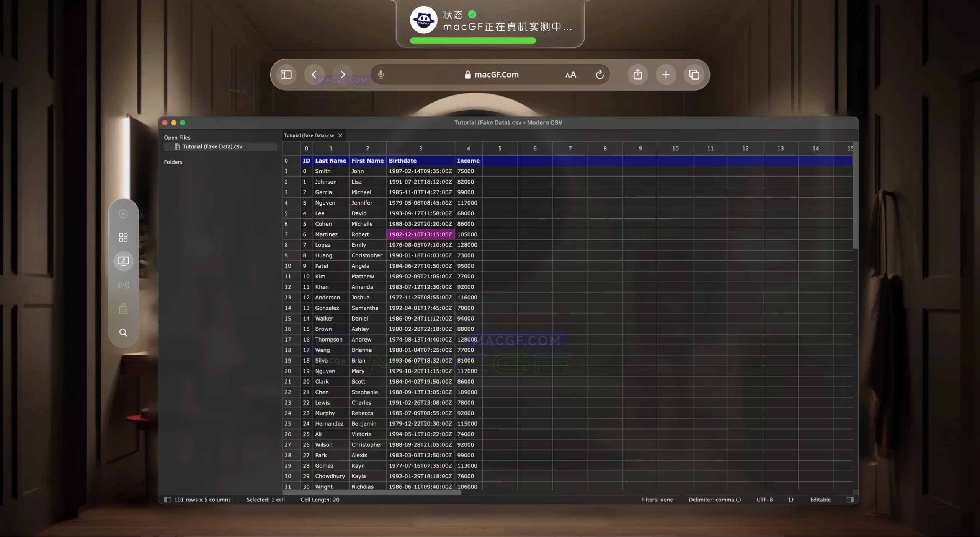This screenshot has width=980, height=537.
Task: Navigate back in the browser
Action: (x=314, y=75)
